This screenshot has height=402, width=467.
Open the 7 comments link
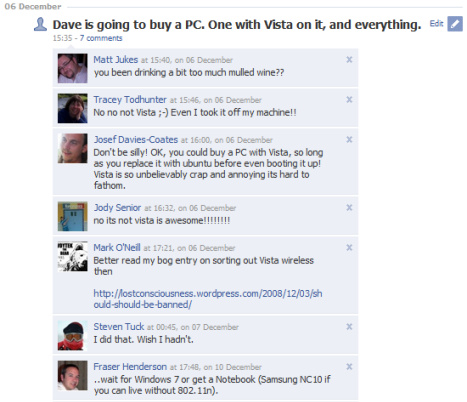[x=101, y=38]
